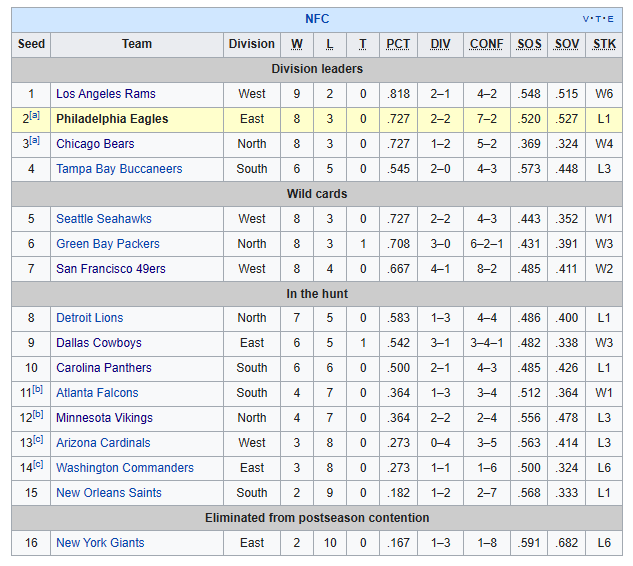Click the Buccaneers 2–0 division record

click(x=440, y=169)
